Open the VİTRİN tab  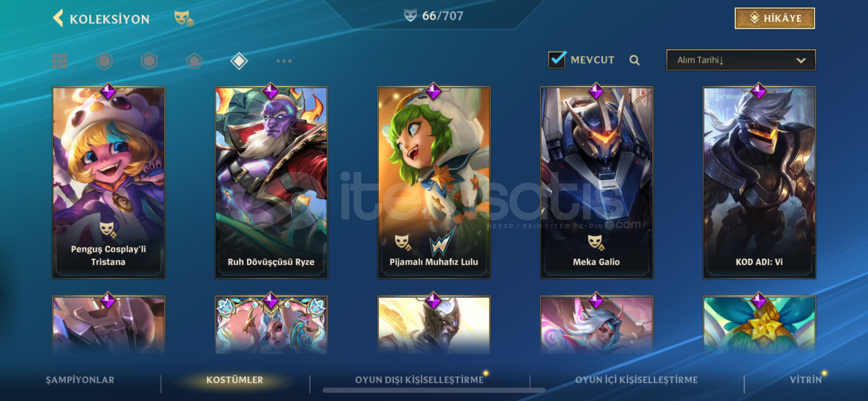tap(806, 380)
